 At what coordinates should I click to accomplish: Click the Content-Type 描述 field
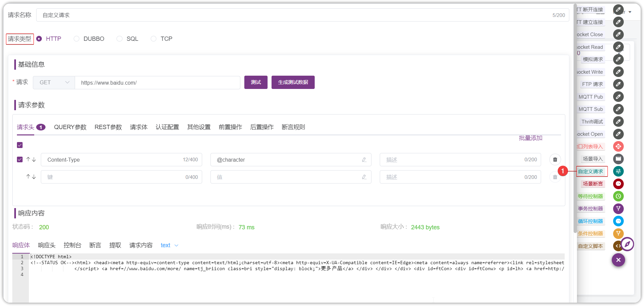pyautogui.click(x=460, y=160)
